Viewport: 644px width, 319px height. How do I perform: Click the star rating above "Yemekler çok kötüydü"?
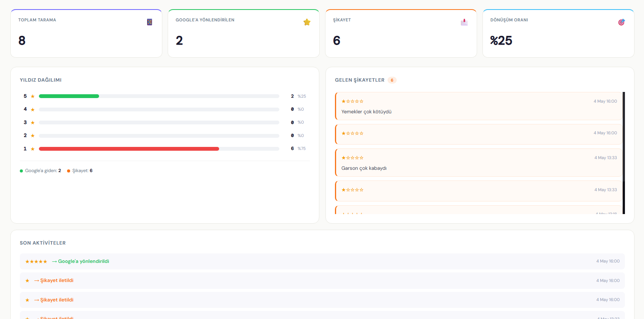(352, 101)
